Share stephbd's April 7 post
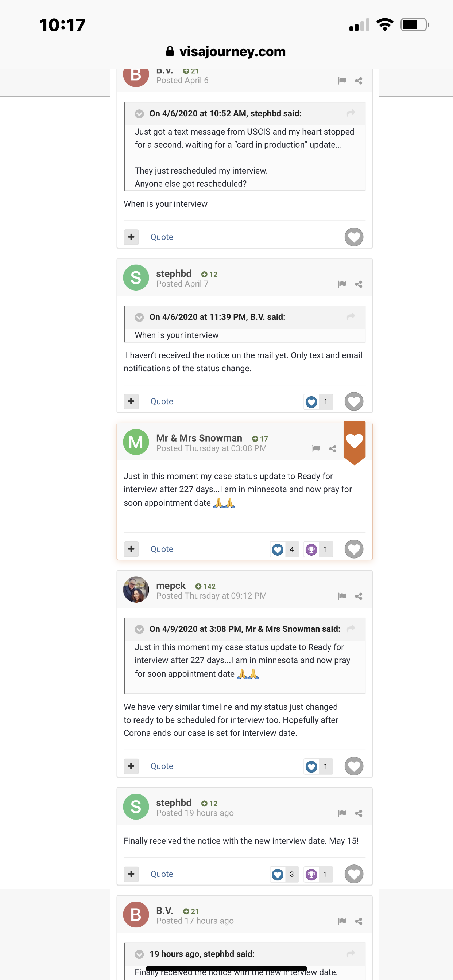The height and width of the screenshot is (980, 453). (358, 284)
